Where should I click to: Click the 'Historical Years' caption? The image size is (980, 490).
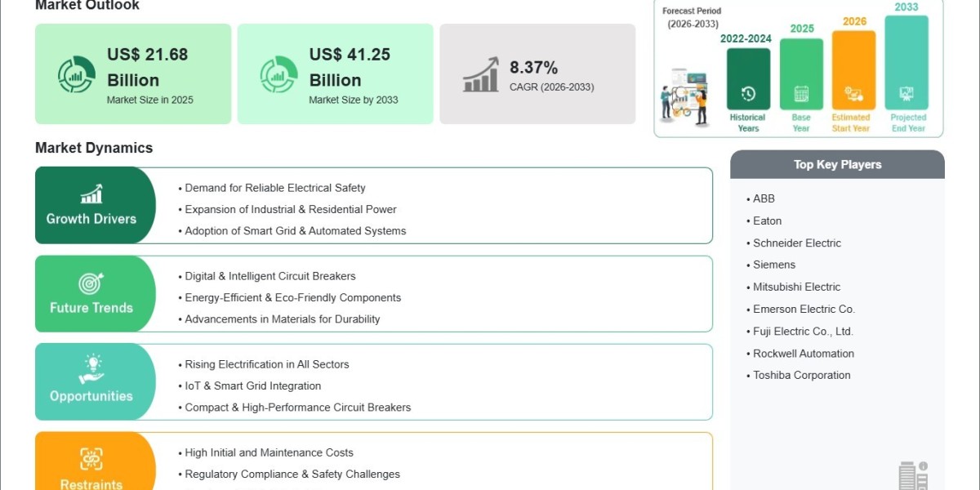(x=748, y=122)
